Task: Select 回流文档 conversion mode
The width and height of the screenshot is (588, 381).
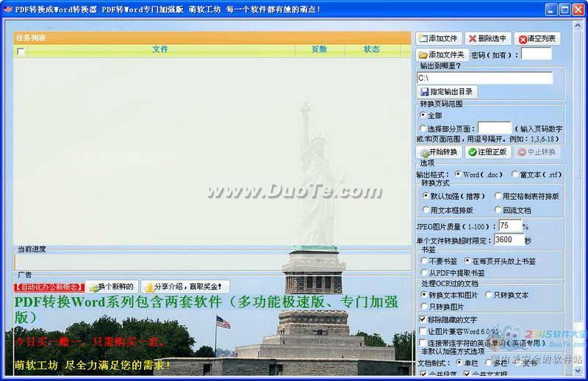Action: point(498,210)
